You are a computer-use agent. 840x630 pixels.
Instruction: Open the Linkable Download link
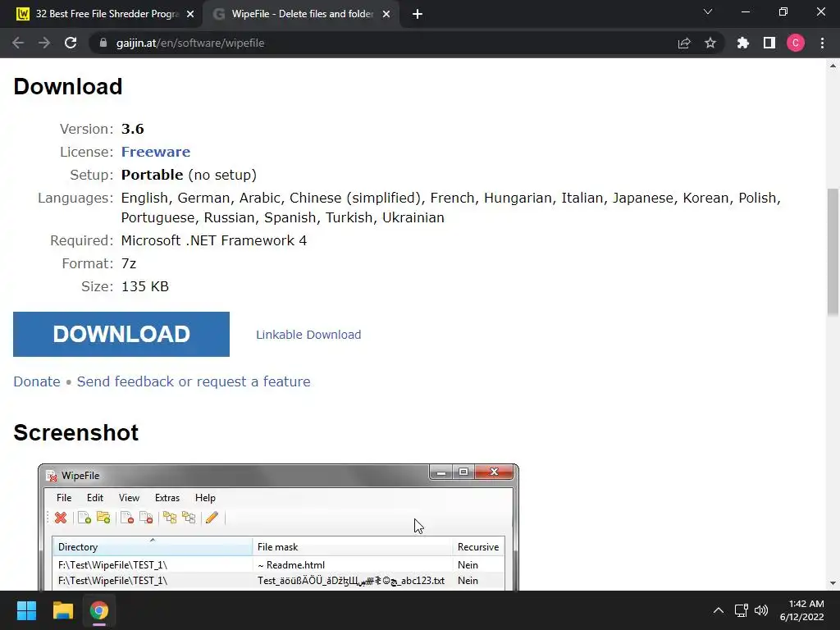(x=308, y=335)
